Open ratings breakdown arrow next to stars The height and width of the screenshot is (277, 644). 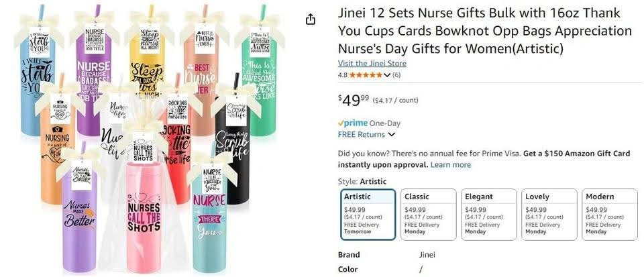click(388, 75)
